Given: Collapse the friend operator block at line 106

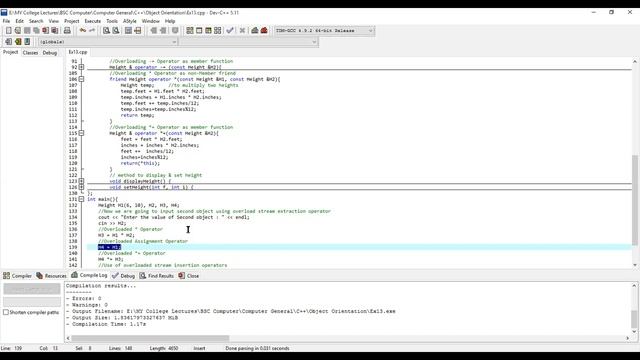Looking at the screenshot, I should click(82, 79).
